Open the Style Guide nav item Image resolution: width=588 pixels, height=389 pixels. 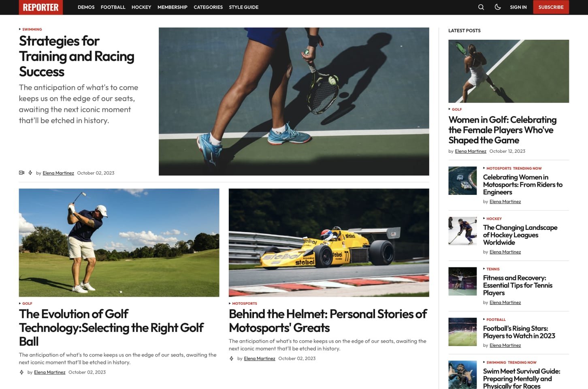click(243, 7)
